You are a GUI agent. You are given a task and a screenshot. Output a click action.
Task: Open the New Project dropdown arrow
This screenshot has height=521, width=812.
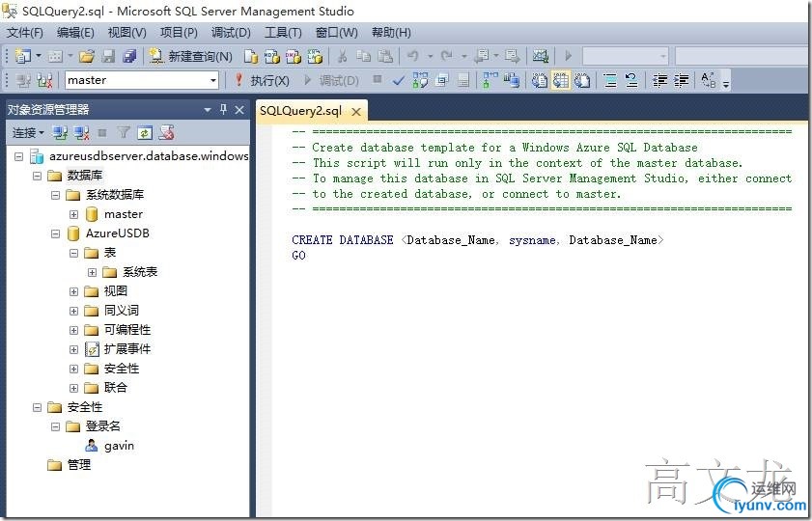tap(39, 56)
